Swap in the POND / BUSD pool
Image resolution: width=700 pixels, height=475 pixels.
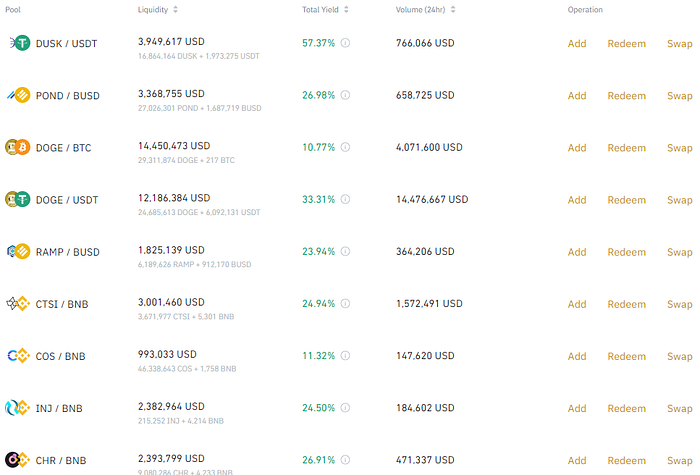tap(679, 96)
